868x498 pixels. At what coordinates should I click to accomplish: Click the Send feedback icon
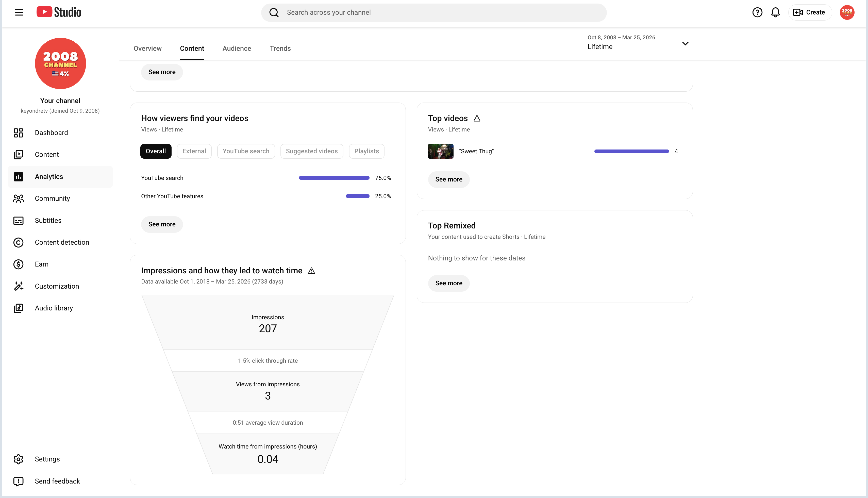(19, 481)
